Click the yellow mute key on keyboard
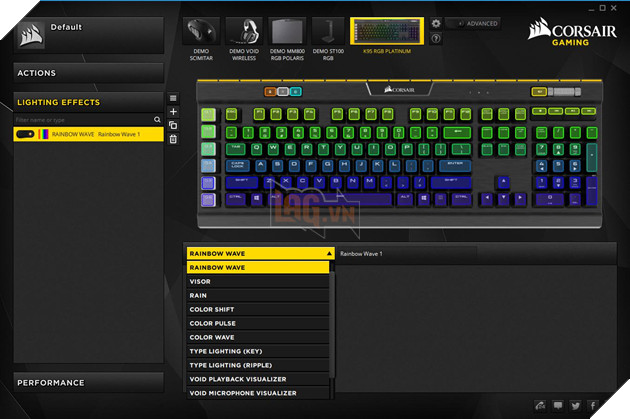This screenshot has height=419, width=630. pyautogui.click(x=539, y=92)
